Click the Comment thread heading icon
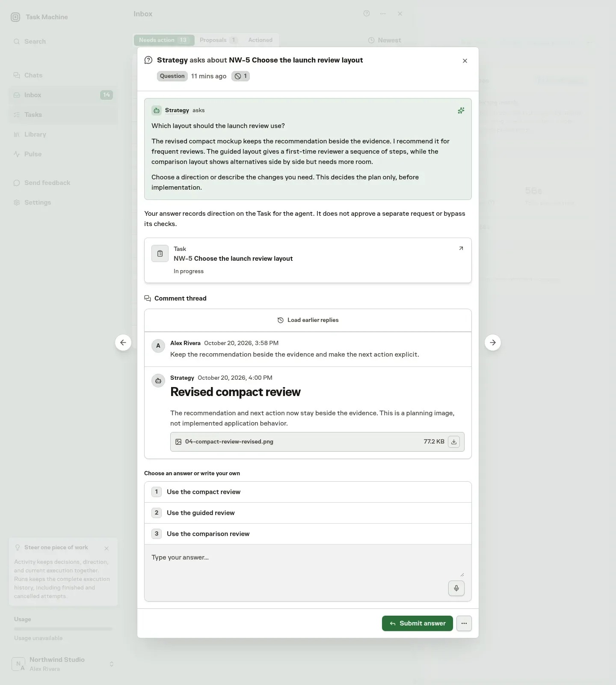Screen dimensions: 616x685 (x=148, y=298)
